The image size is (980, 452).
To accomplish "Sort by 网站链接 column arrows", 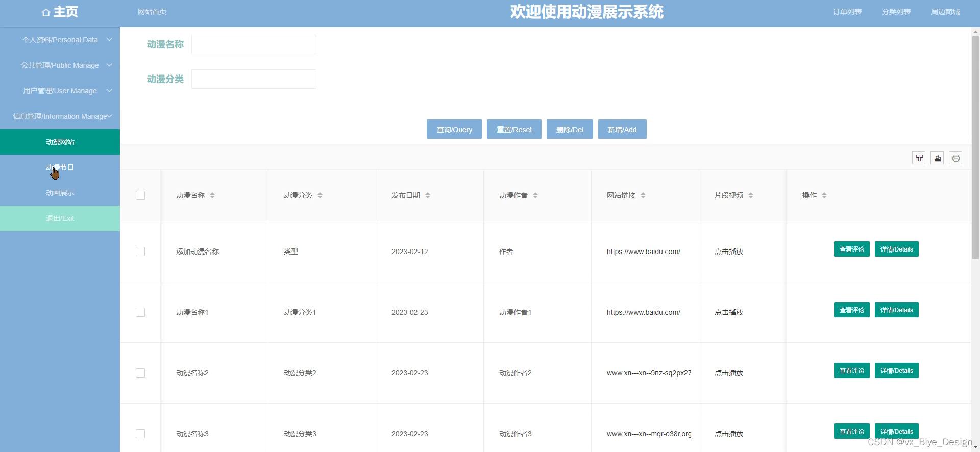I will point(643,195).
